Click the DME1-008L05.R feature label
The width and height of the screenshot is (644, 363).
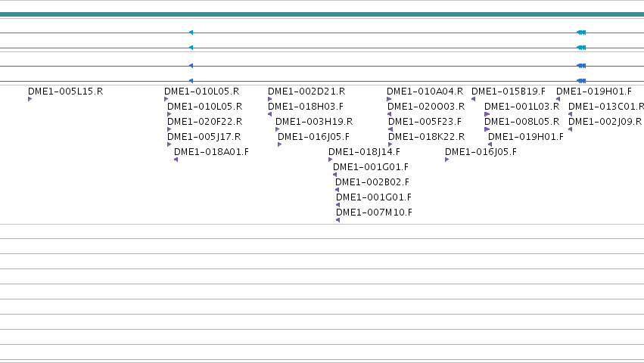tap(521, 122)
